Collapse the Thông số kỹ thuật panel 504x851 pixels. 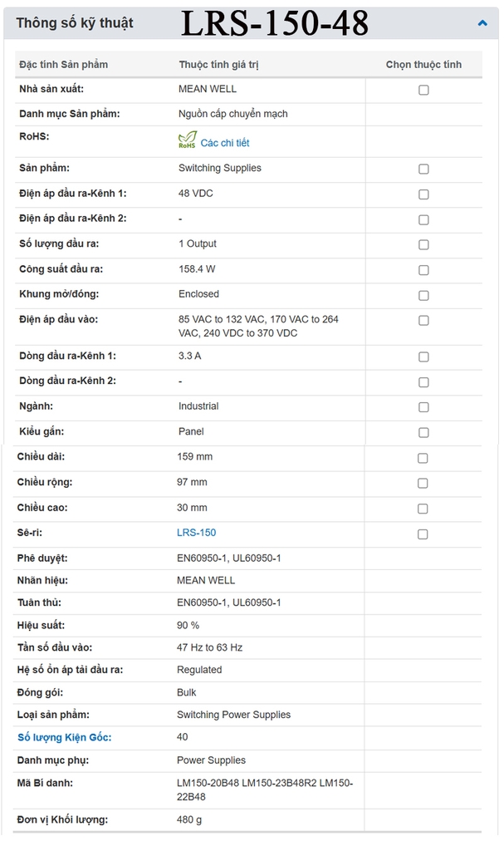click(482, 23)
